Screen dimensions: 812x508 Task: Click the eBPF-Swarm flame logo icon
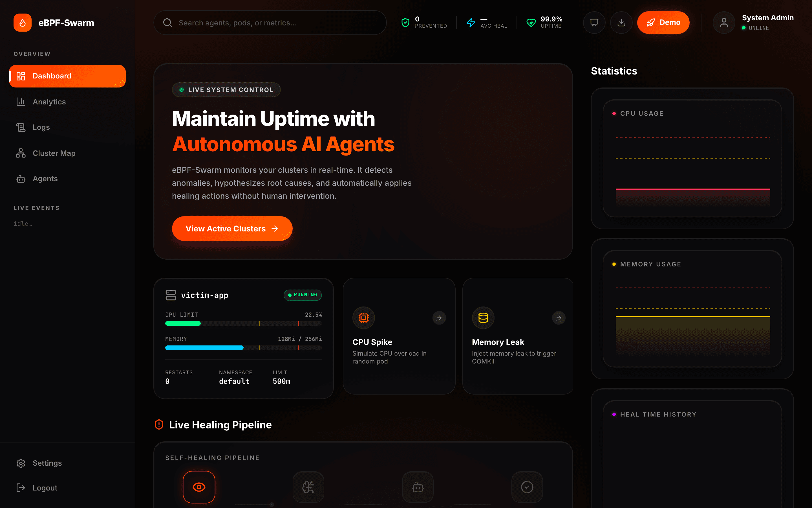coord(23,23)
